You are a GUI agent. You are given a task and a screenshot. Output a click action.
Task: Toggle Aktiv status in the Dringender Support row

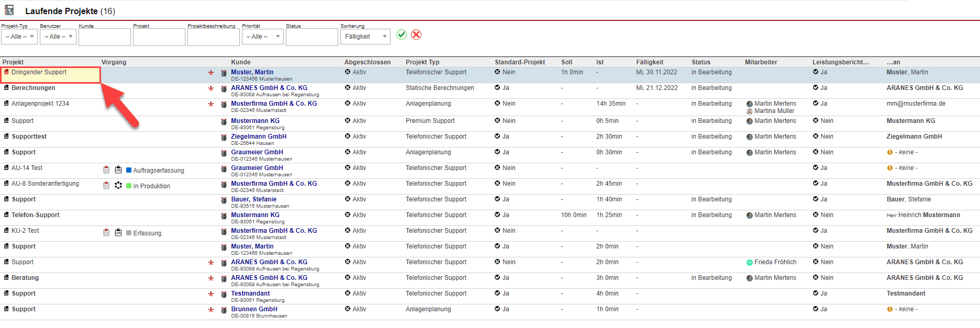point(348,72)
